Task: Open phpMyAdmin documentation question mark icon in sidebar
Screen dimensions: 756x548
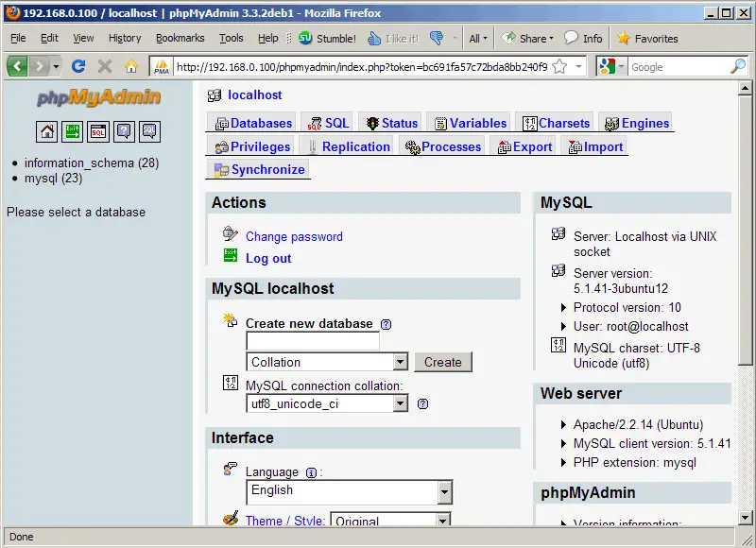Action: [124, 131]
